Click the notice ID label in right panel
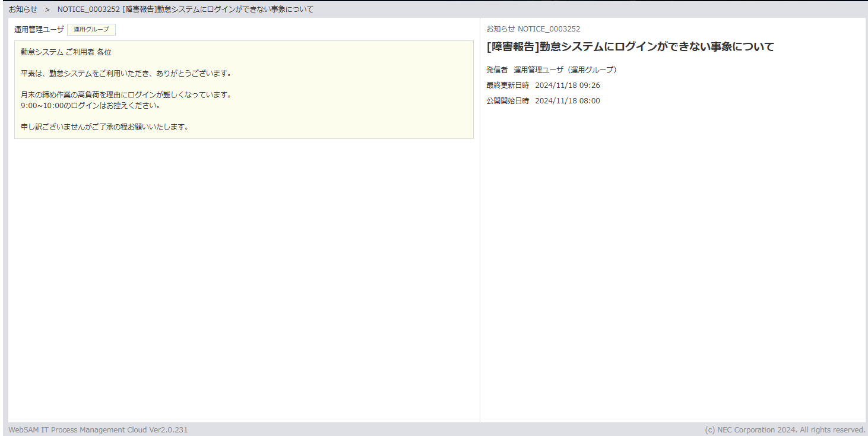 click(x=533, y=29)
